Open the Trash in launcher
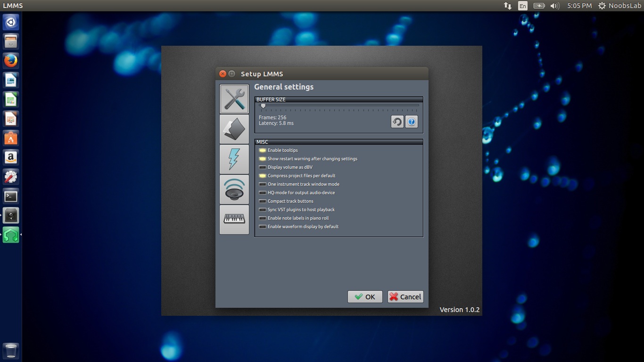Viewport: 644px width, 362px height. click(11, 351)
